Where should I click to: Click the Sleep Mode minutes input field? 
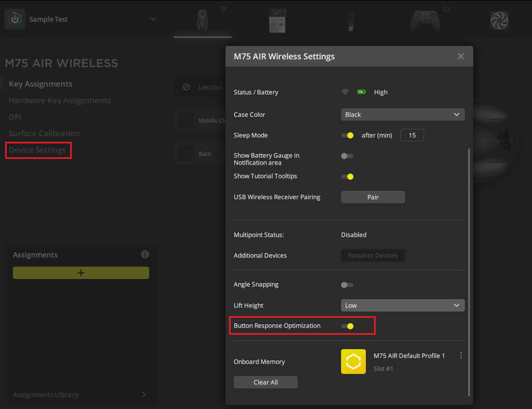(412, 135)
